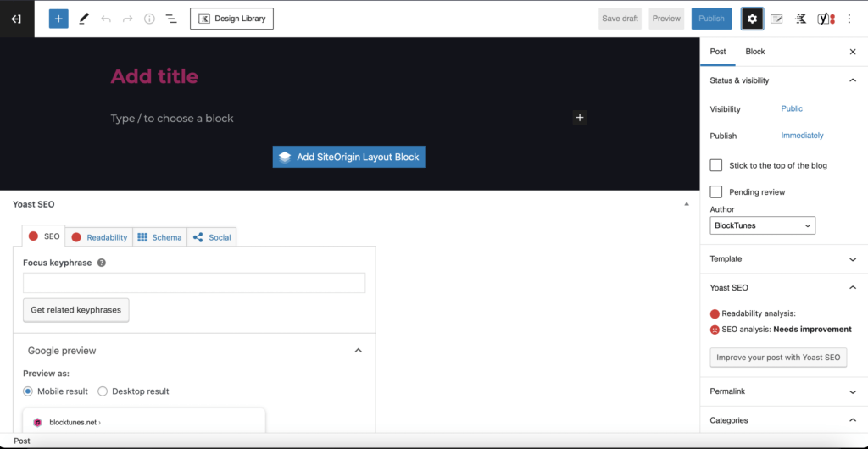Open the Kadence blocks control icon
This screenshot has width=868, height=449.
[800, 19]
